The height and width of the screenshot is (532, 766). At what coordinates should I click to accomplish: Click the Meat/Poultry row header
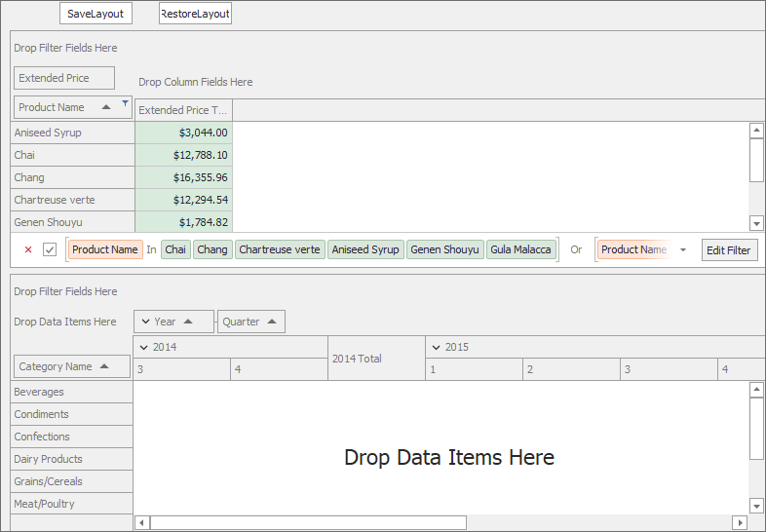point(71,504)
